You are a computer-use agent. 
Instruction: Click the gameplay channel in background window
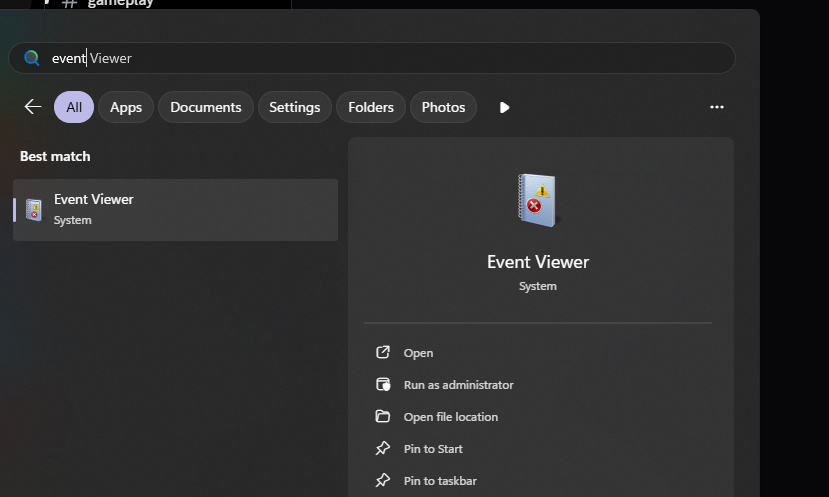click(x=120, y=3)
